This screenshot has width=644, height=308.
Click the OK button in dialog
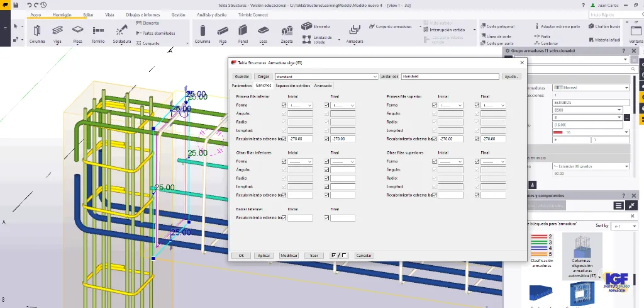241,255
